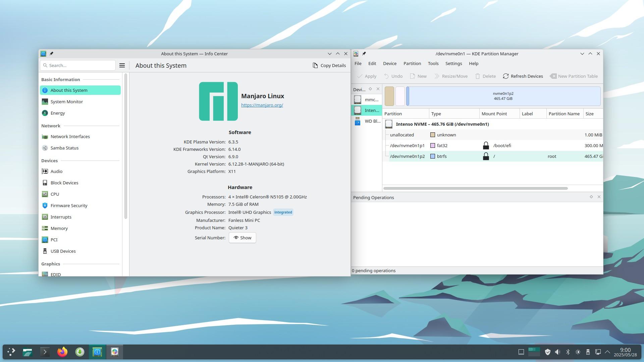Open the EDID graphics page
Screen dimensions: 644x362
[x=80, y=274]
